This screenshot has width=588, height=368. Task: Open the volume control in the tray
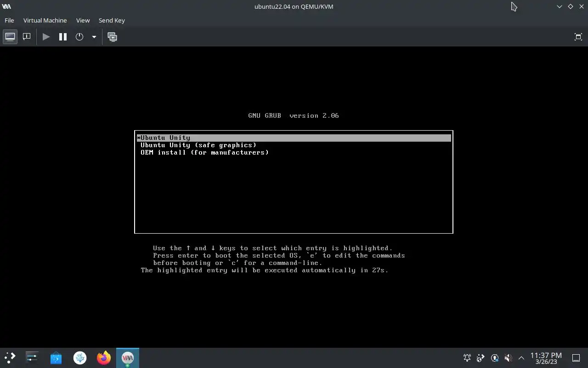pyautogui.click(x=508, y=358)
